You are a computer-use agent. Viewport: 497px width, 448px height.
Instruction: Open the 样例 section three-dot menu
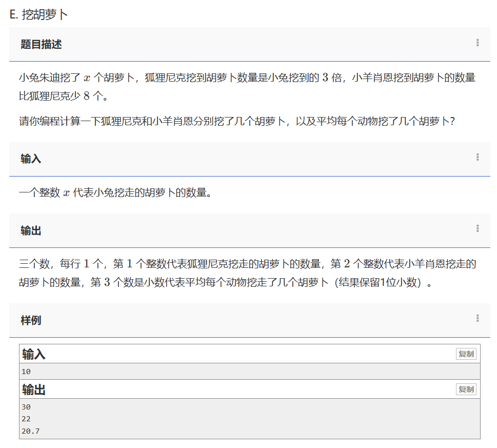(478, 319)
